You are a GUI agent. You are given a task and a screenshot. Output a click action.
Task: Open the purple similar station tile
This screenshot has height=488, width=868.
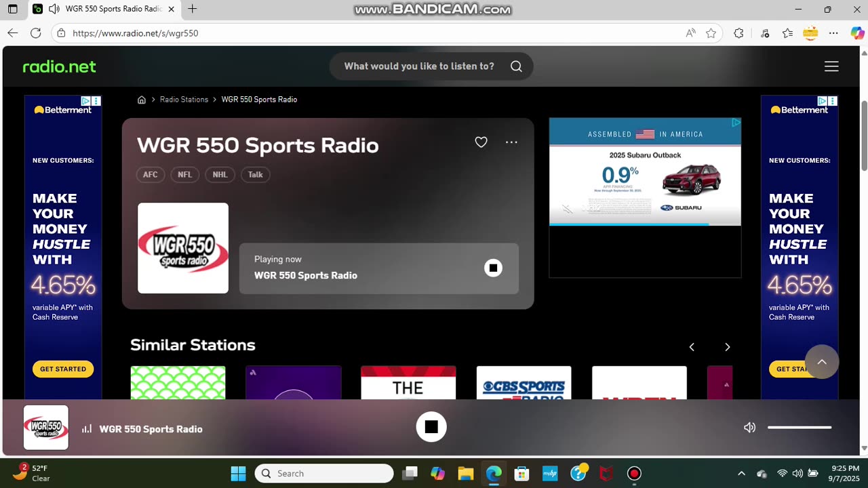point(293,383)
